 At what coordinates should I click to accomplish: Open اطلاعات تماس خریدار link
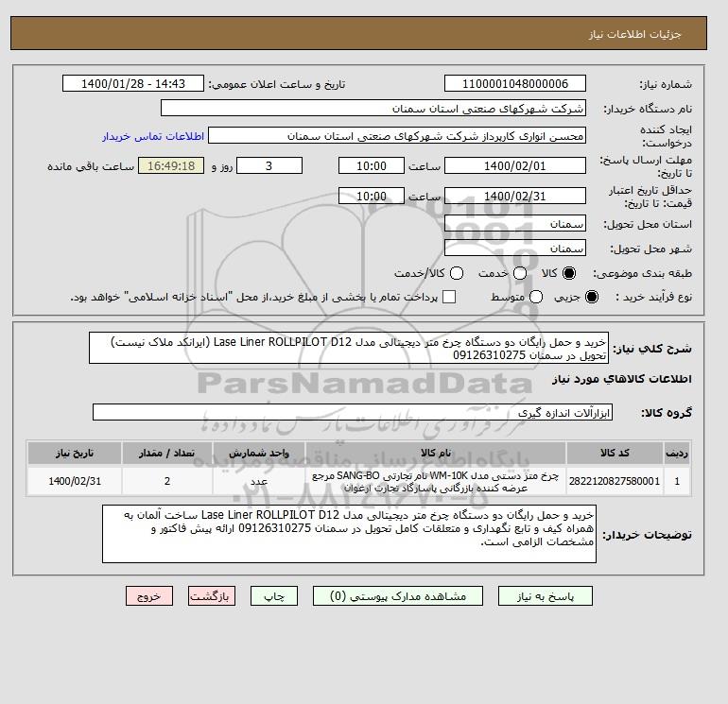(153, 136)
